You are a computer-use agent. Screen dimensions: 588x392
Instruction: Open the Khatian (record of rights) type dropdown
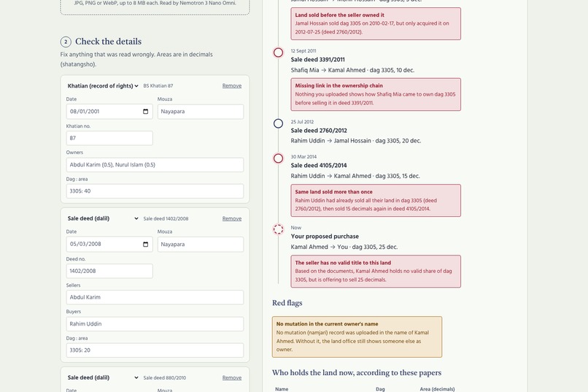pyautogui.click(x=103, y=86)
